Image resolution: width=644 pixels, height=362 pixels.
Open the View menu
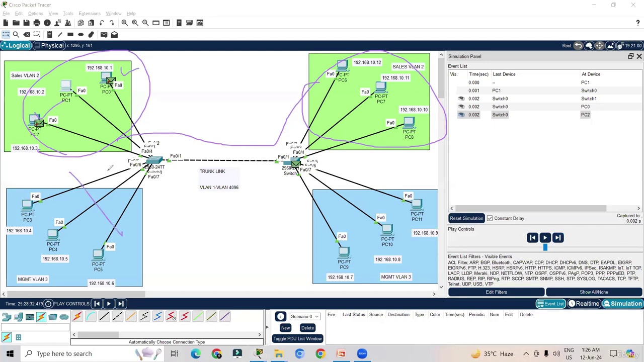click(53, 14)
